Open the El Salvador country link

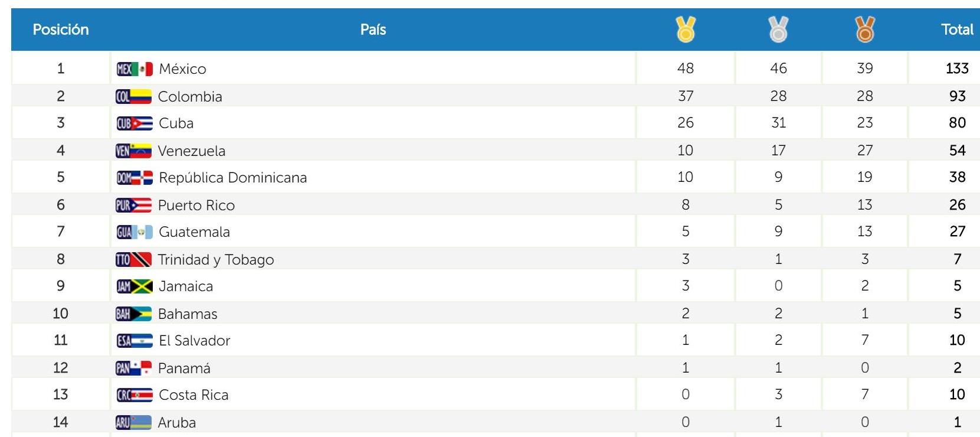click(x=195, y=341)
